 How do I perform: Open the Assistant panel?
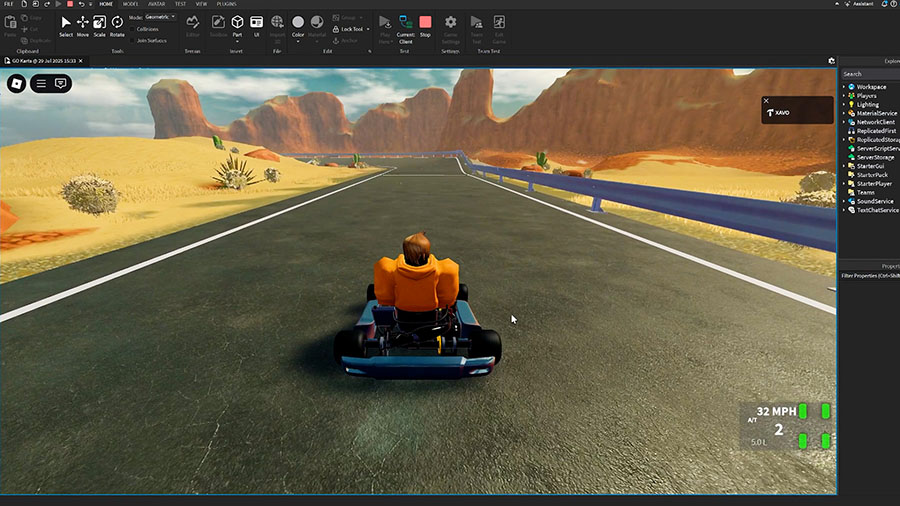pos(859,4)
